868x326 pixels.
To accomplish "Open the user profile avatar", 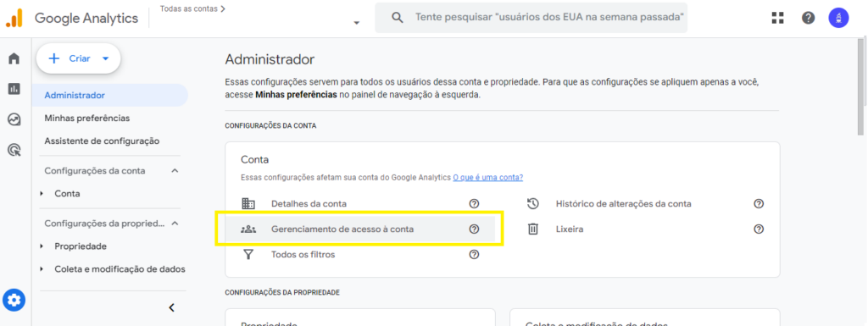I will click(x=838, y=18).
